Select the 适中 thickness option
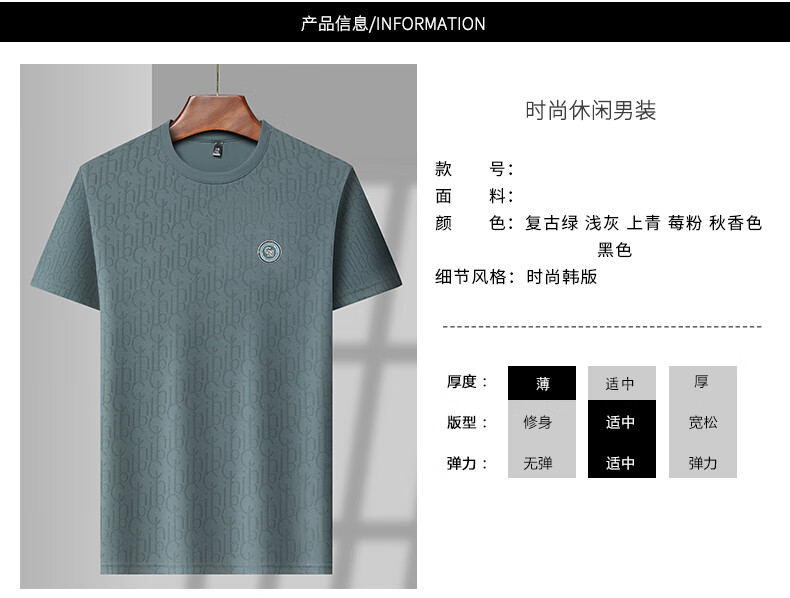The image size is (790, 598). (x=622, y=383)
